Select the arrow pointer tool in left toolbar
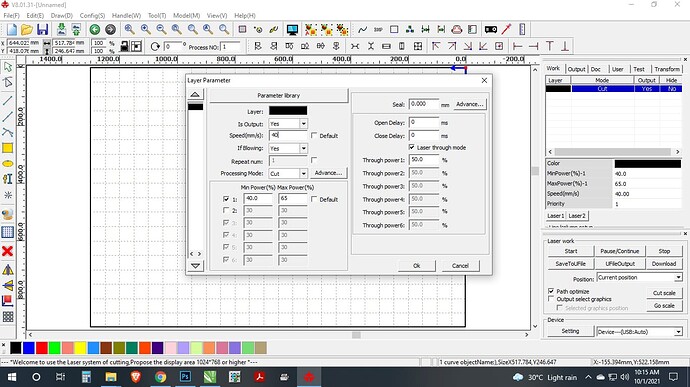This screenshot has width=690, height=387. pyautogui.click(x=7, y=67)
